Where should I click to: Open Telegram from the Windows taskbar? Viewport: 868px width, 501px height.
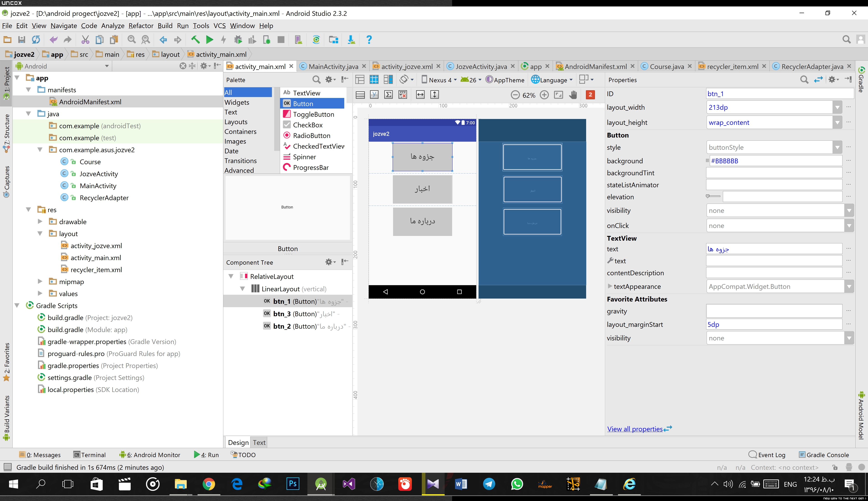tap(489, 484)
